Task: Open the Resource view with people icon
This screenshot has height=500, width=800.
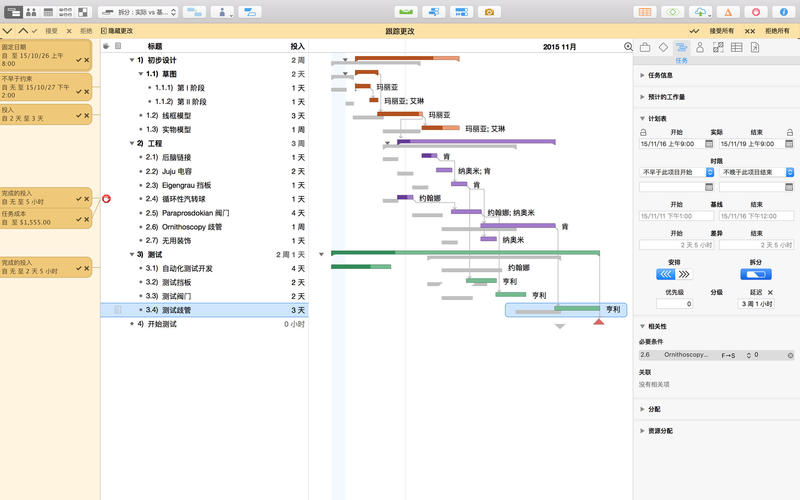Action: click(x=31, y=12)
